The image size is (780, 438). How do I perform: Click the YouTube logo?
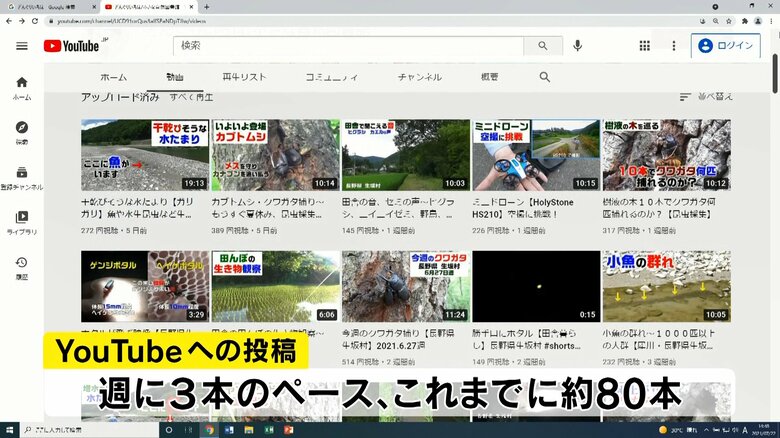click(x=71, y=46)
